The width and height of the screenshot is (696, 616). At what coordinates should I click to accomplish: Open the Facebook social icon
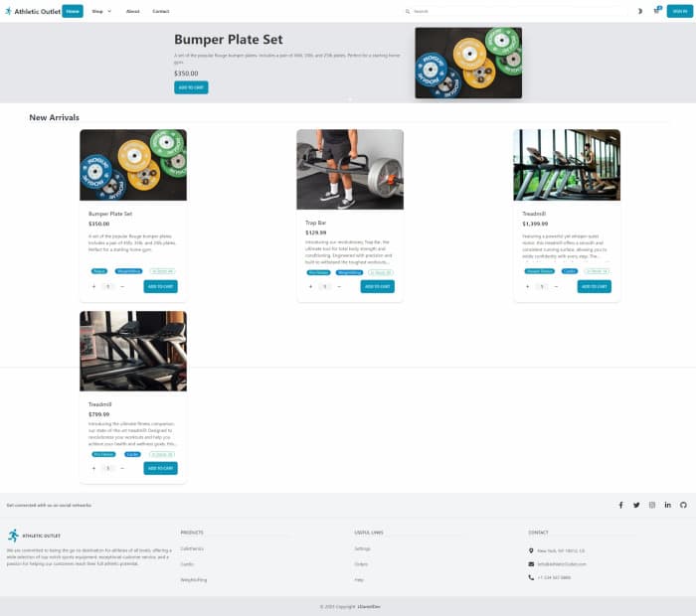[x=621, y=505]
